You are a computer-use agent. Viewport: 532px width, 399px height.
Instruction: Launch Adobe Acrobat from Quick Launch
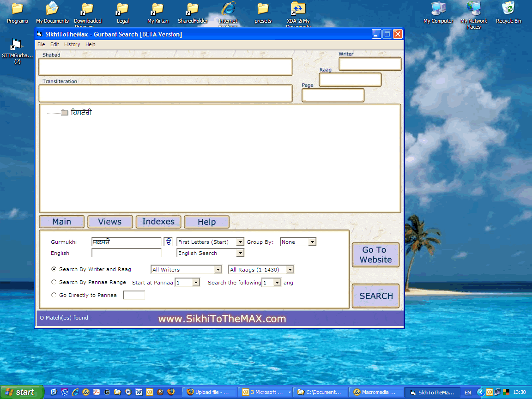point(97,392)
